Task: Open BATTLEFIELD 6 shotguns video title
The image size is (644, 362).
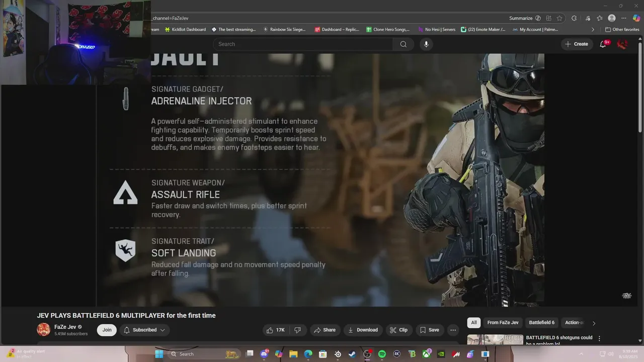Action: (559, 340)
